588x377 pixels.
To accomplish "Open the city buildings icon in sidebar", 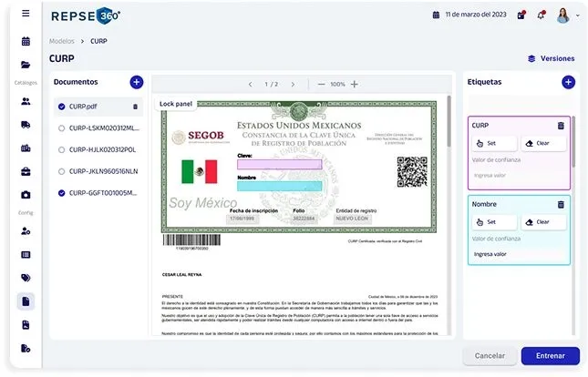I will (x=26, y=148).
